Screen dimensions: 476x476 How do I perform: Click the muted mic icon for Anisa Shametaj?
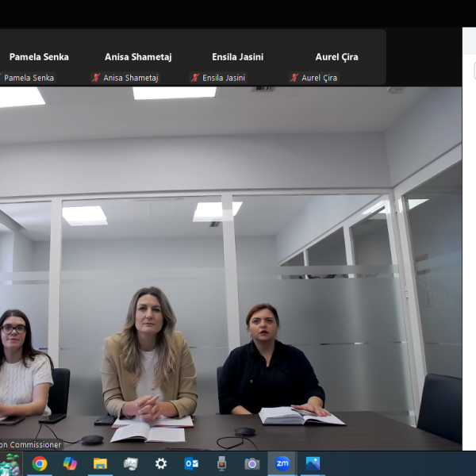point(96,78)
